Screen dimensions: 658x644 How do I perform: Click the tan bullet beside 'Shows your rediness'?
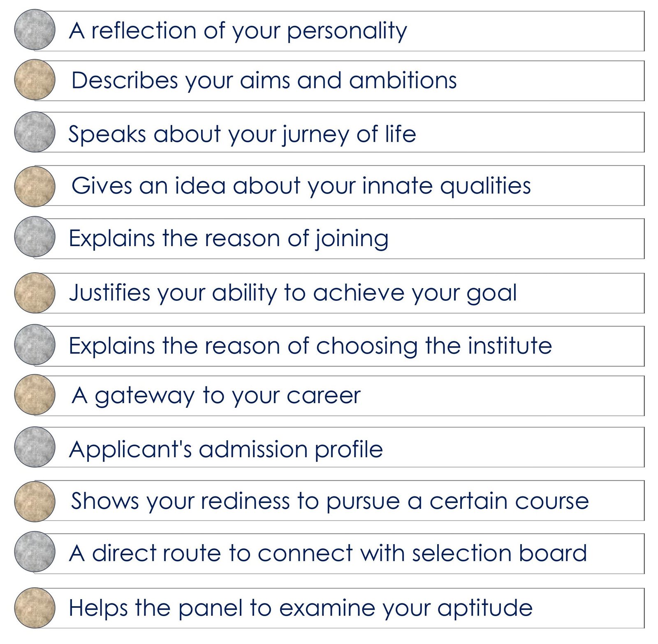click(x=35, y=502)
